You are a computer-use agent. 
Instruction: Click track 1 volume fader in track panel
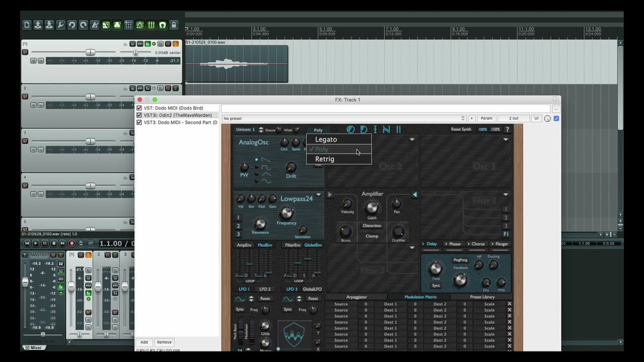[x=90, y=52]
